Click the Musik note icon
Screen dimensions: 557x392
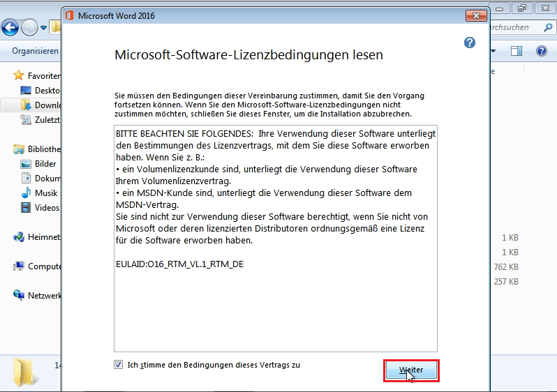coord(26,193)
